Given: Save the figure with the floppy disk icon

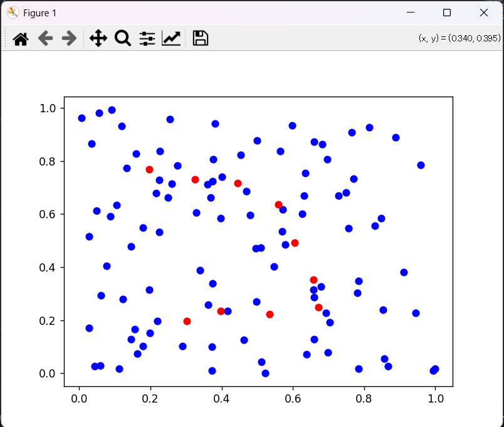Looking at the screenshot, I should click(x=200, y=38).
